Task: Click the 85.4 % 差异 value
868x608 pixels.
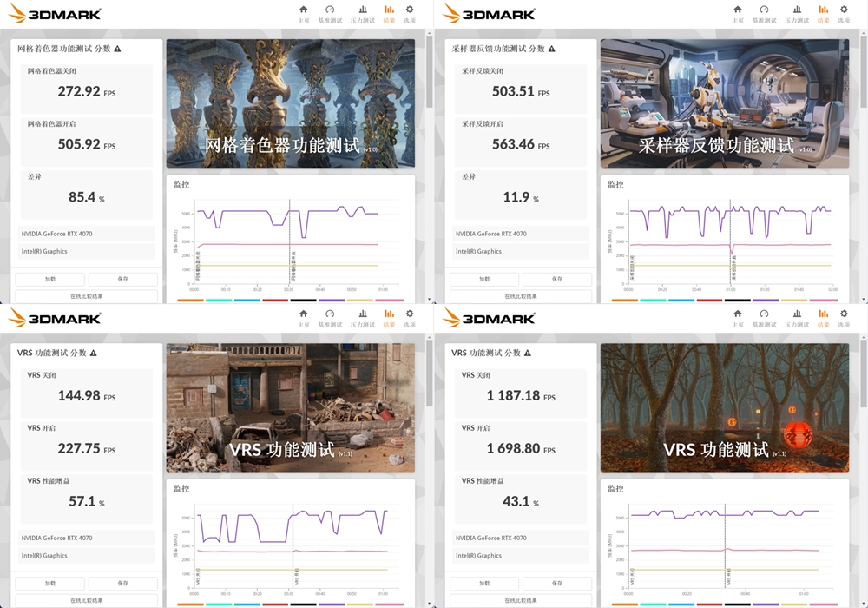Action: point(86,197)
